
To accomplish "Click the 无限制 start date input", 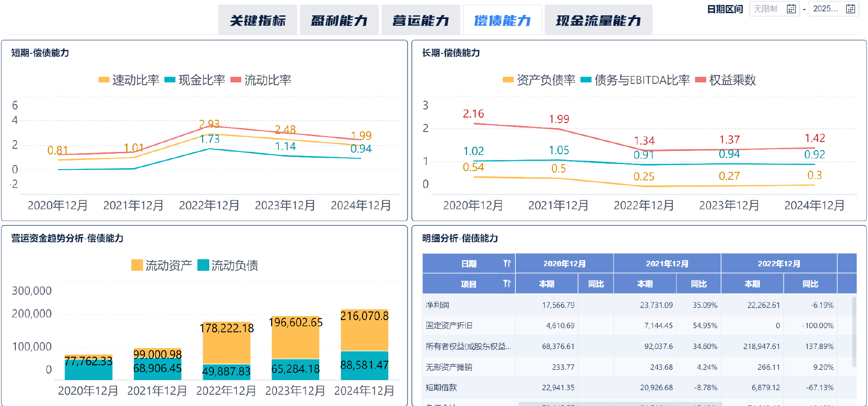I will tap(774, 9).
